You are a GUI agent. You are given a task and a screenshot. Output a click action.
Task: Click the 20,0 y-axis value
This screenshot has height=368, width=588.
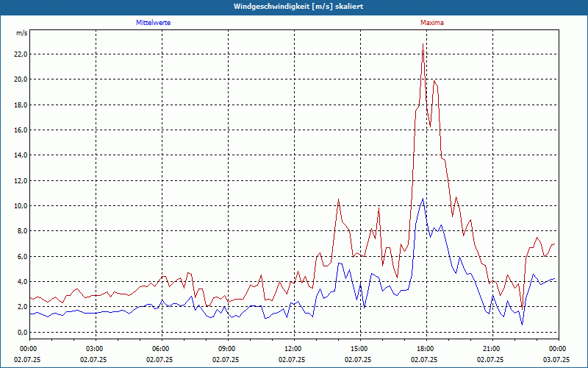coord(21,79)
